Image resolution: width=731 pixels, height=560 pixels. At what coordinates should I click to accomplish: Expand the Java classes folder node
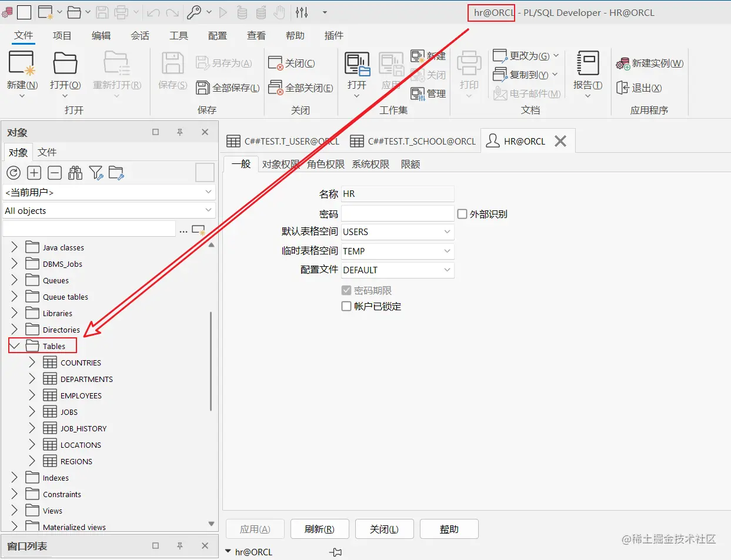(x=15, y=247)
